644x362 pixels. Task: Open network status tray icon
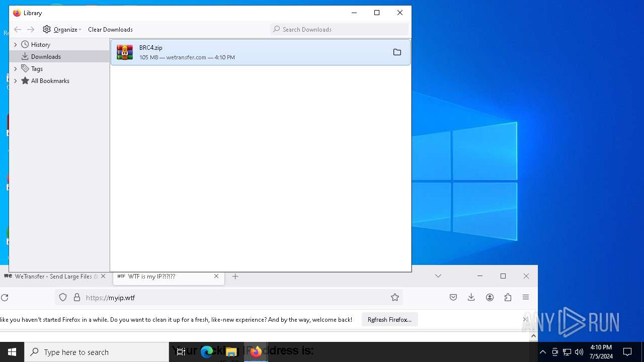567,352
